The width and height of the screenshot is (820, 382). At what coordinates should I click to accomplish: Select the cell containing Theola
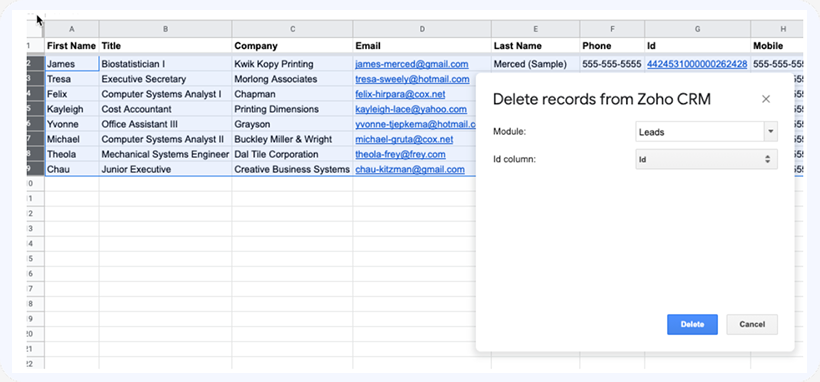[x=72, y=154]
